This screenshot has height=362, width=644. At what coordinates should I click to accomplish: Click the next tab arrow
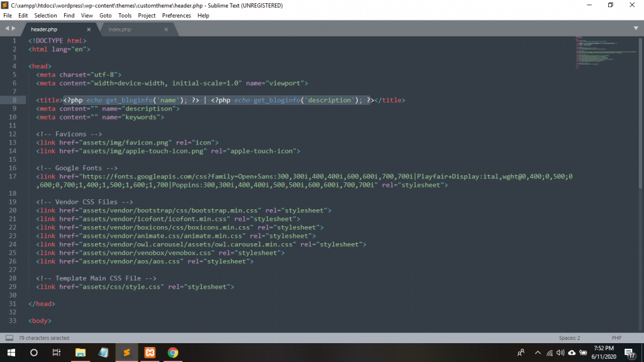[13, 28]
